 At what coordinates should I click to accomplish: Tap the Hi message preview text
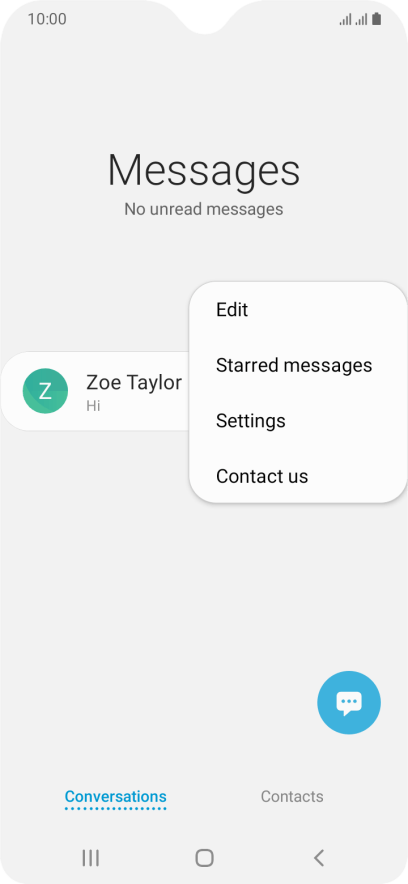(x=93, y=405)
